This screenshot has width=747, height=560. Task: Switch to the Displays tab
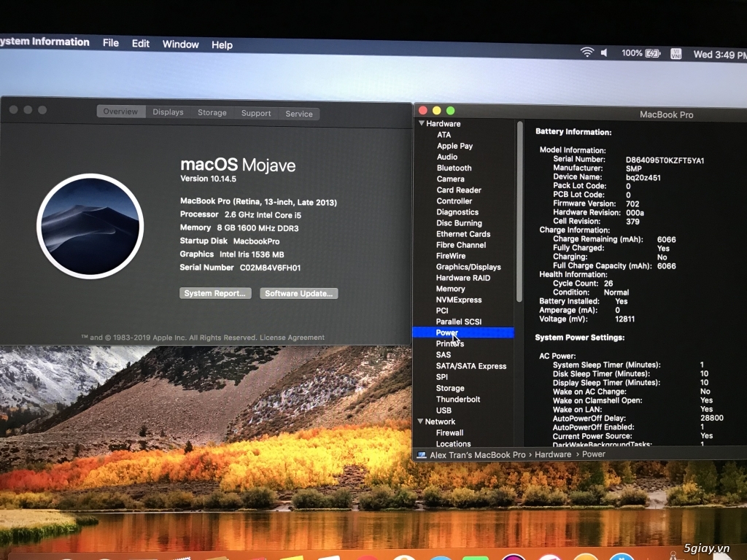pyautogui.click(x=168, y=112)
